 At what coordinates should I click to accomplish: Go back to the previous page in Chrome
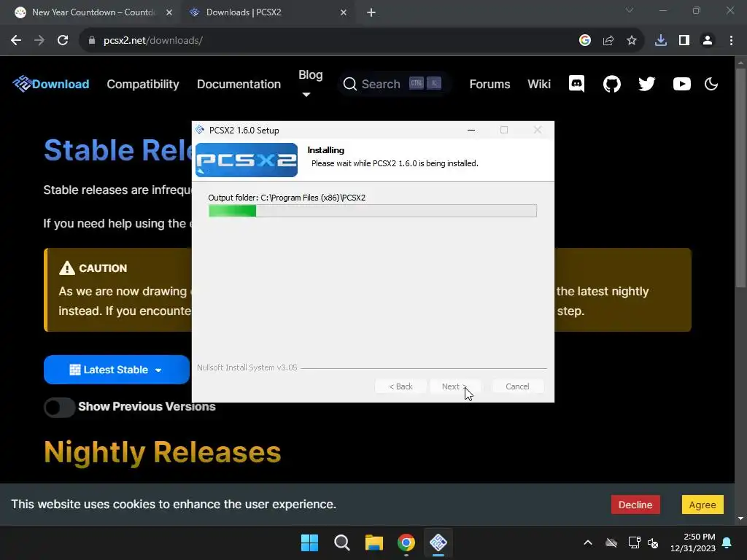tap(16, 41)
